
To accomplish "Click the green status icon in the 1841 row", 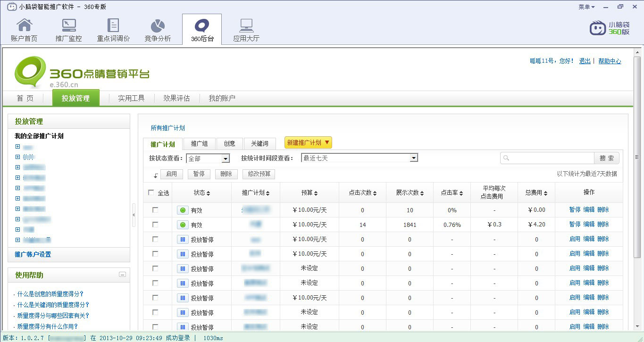I will pos(183,225).
